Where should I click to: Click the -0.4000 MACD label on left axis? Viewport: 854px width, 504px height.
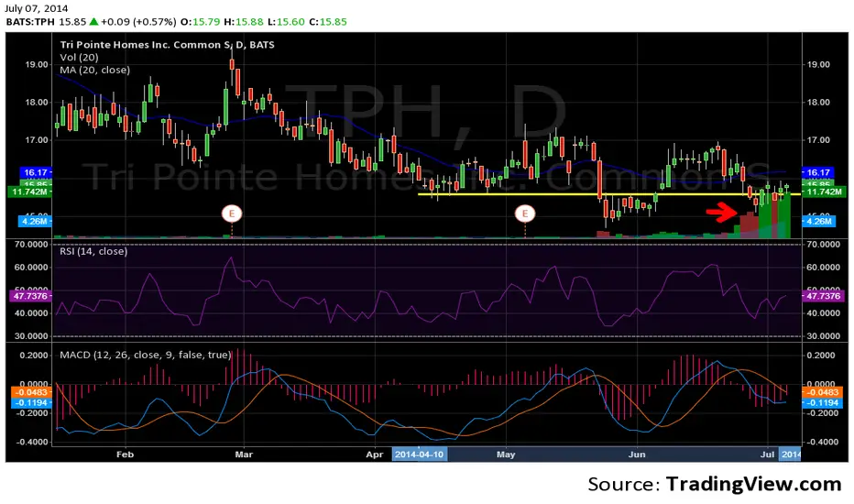click(31, 442)
